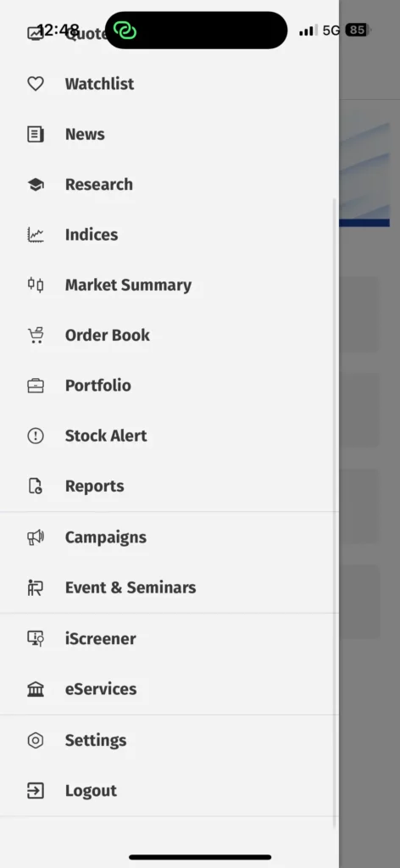Tap the shopping cart Order Book icon
400x868 pixels.
(36, 336)
